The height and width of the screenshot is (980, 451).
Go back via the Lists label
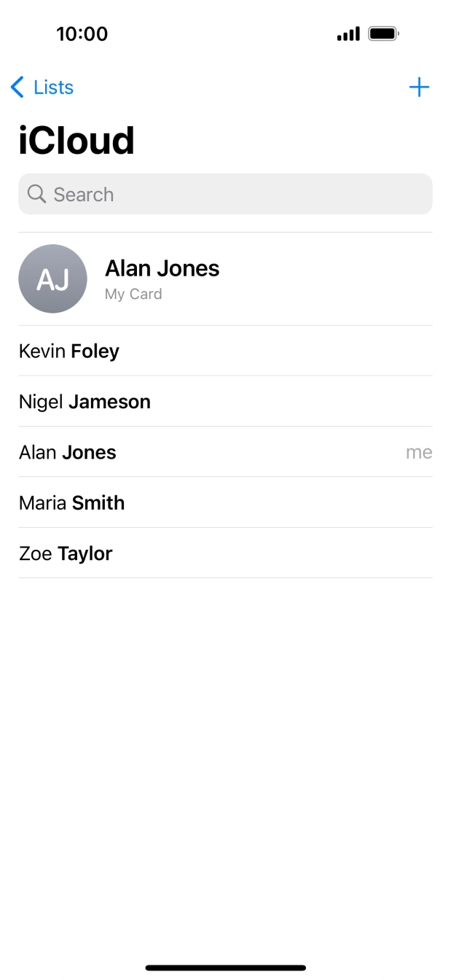click(53, 87)
